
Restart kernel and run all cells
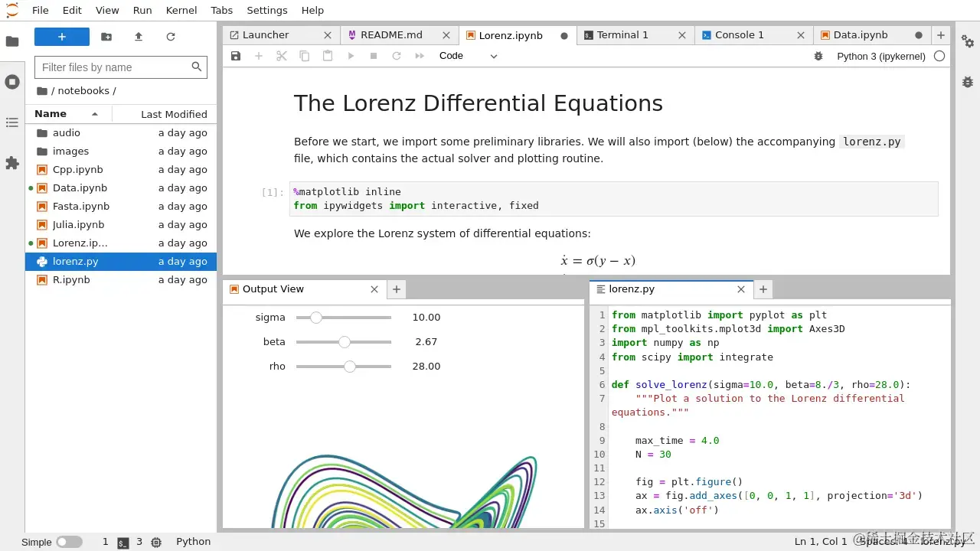pyautogui.click(x=420, y=56)
